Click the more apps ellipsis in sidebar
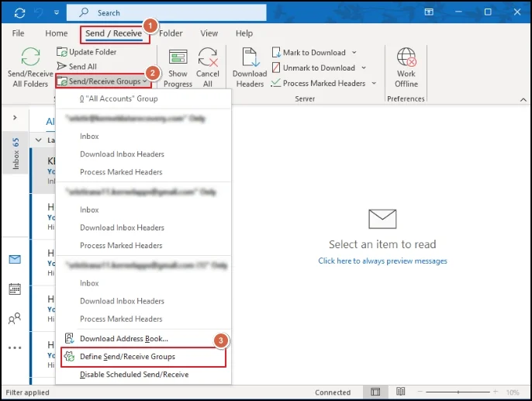532x401 pixels. 15,347
